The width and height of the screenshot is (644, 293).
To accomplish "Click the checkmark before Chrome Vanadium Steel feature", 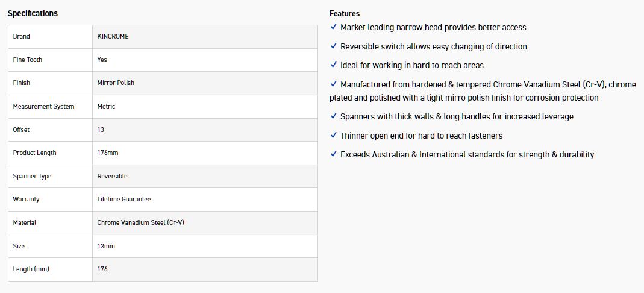I will click(334, 84).
